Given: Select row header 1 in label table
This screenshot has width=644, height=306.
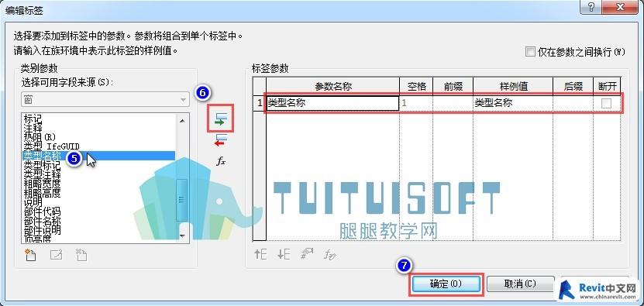Looking at the screenshot, I should click(x=260, y=103).
